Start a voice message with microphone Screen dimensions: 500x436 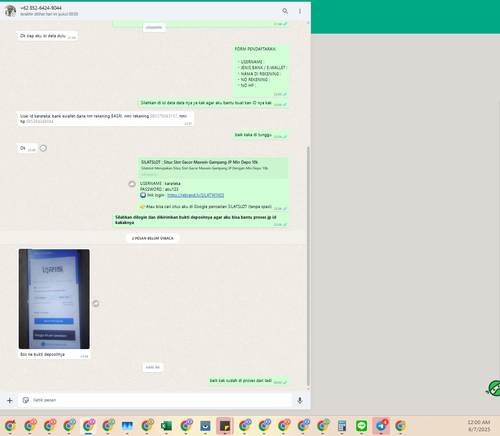coord(300,400)
